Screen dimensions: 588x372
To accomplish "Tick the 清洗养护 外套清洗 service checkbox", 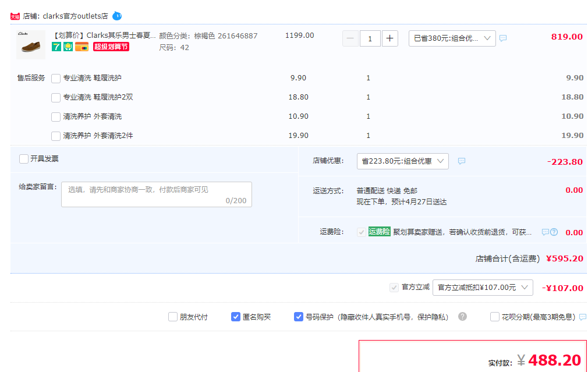I will point(56,117).
